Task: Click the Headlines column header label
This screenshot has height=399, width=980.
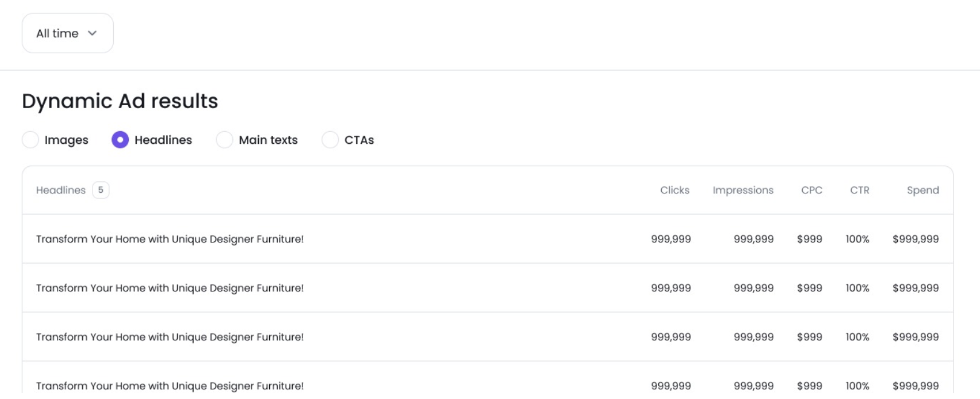Action: coord(60,190)
